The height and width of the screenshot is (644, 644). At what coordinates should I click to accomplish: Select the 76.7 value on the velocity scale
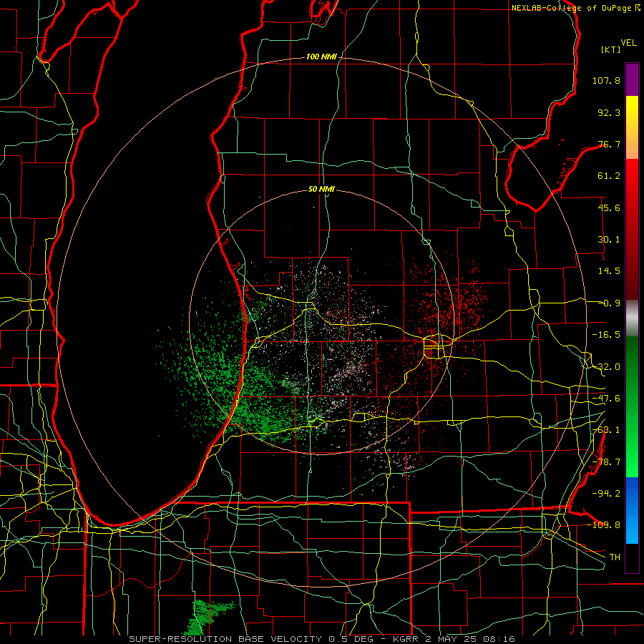(609, 144)
